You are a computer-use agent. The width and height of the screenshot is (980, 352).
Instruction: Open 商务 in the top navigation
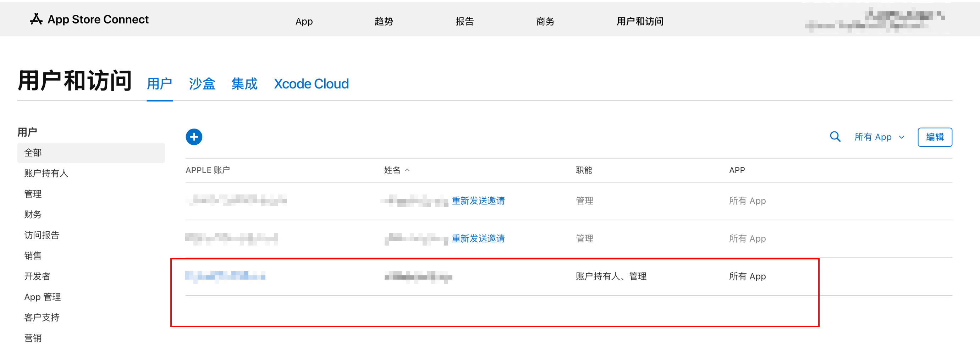pos(545,21)
